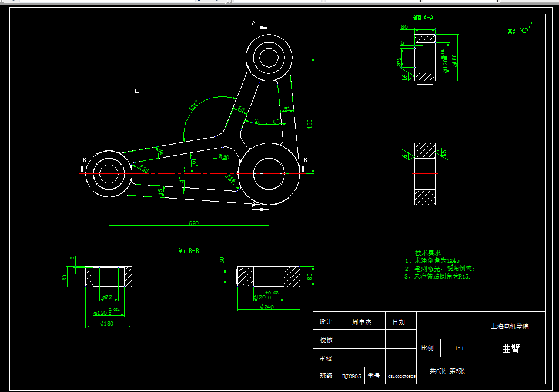Pick the ø72 dimension in section B-B
Image resolution: width=559 pixels, height=392 pixels.
click(107, 297)
